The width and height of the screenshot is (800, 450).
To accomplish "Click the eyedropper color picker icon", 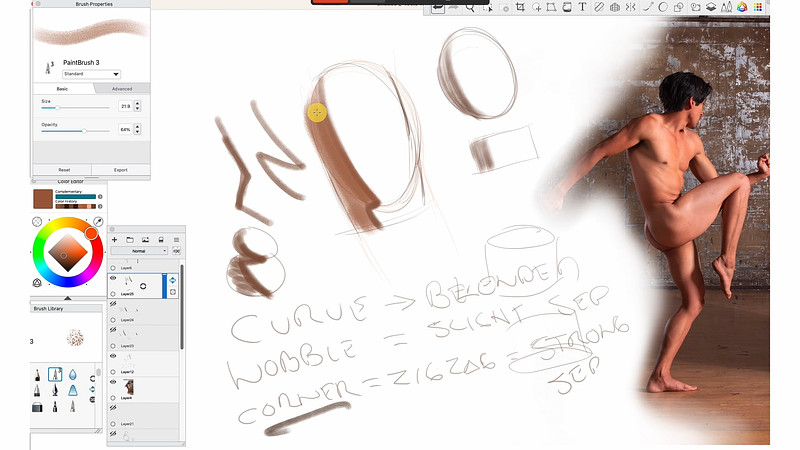I will click(98, 221).
